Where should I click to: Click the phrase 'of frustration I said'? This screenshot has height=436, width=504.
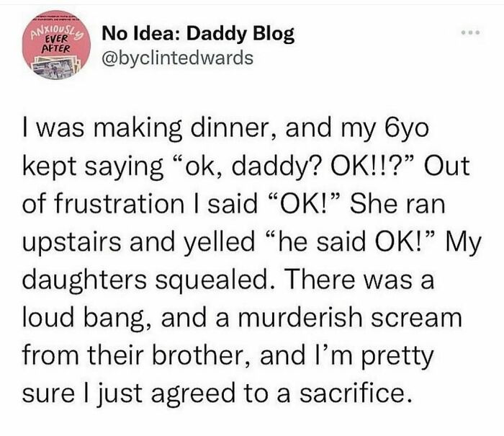(x=140, y=204)
